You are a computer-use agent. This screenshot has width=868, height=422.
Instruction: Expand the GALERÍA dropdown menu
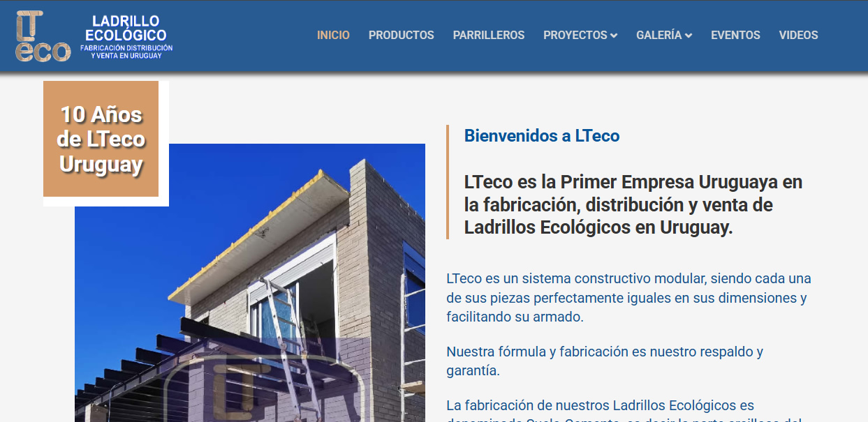coord(659,35)
